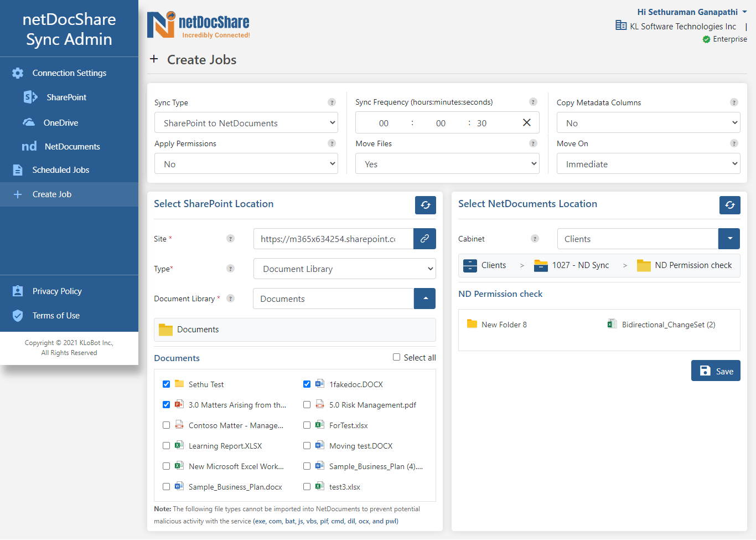Check the test3.xlsx checkbox
The width and height of the screenshot is (756, 540).
(x=307, y=487)
